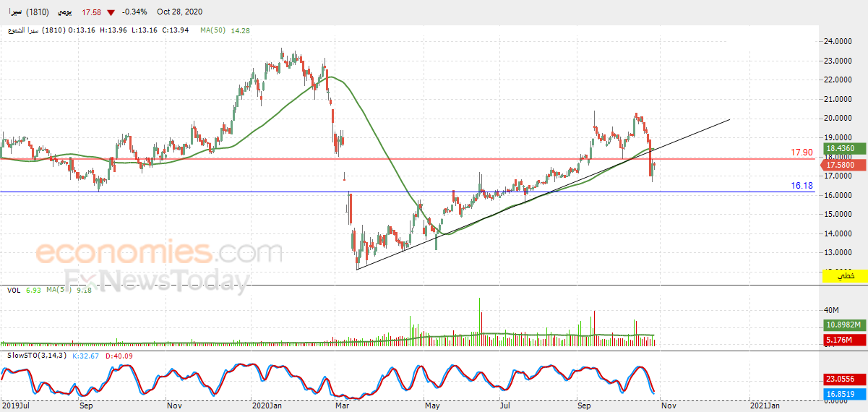Screen dimensions: 868x412
Task: Open the سيرا (1810) symbol title
Action: click(30, 12)
